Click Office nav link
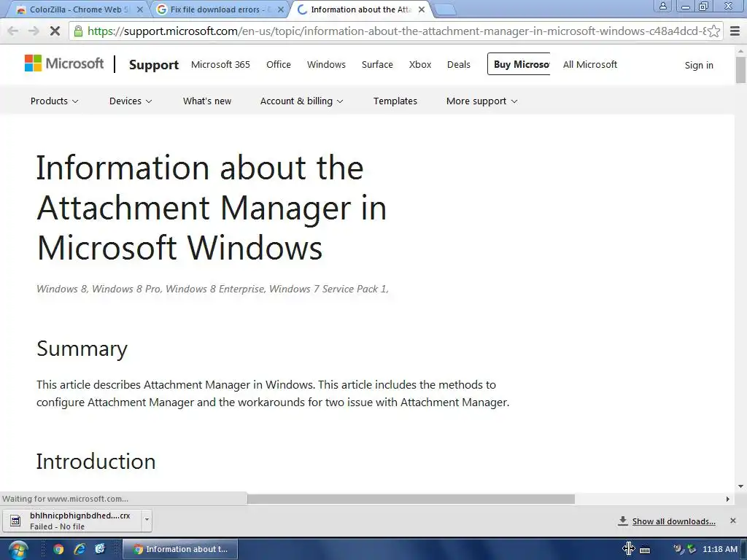 click(x=278, y=64)
